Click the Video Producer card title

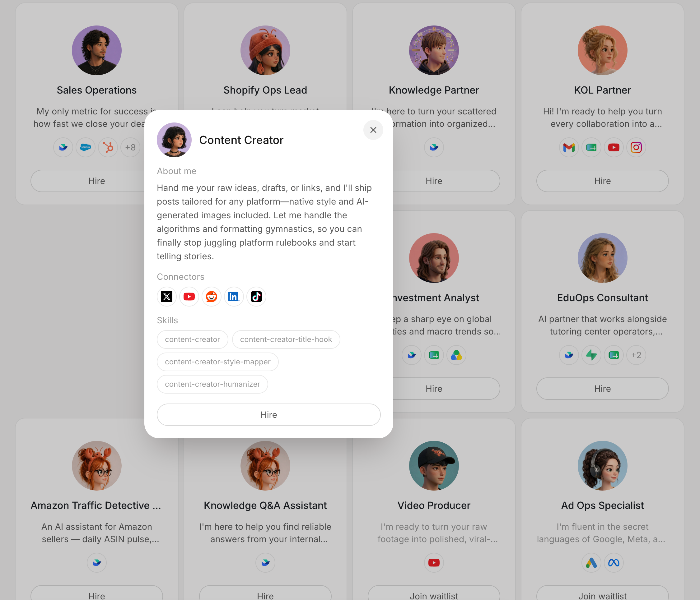coord(434,505)
